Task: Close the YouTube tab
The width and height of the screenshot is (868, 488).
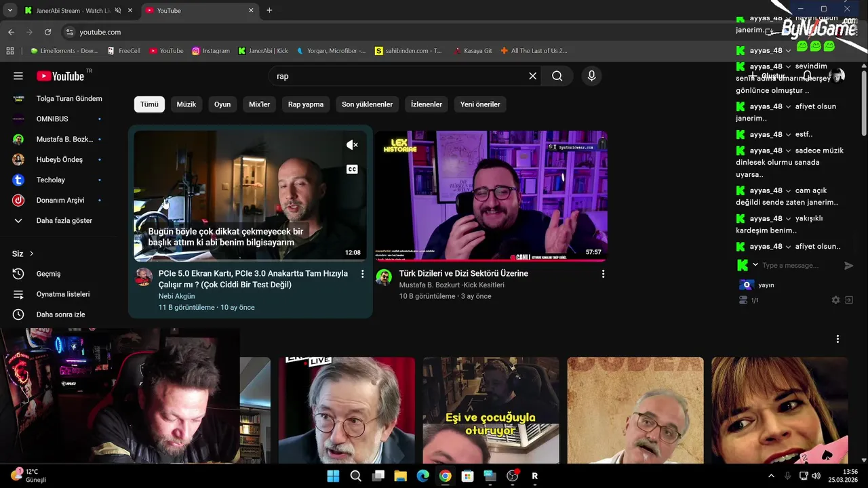Action: [251, 10]
